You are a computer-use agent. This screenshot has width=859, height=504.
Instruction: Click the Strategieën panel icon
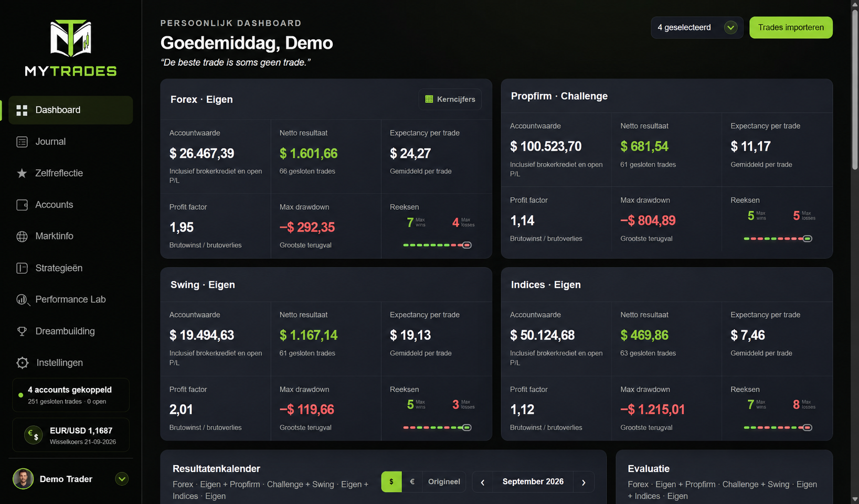(x=22, y=268)
